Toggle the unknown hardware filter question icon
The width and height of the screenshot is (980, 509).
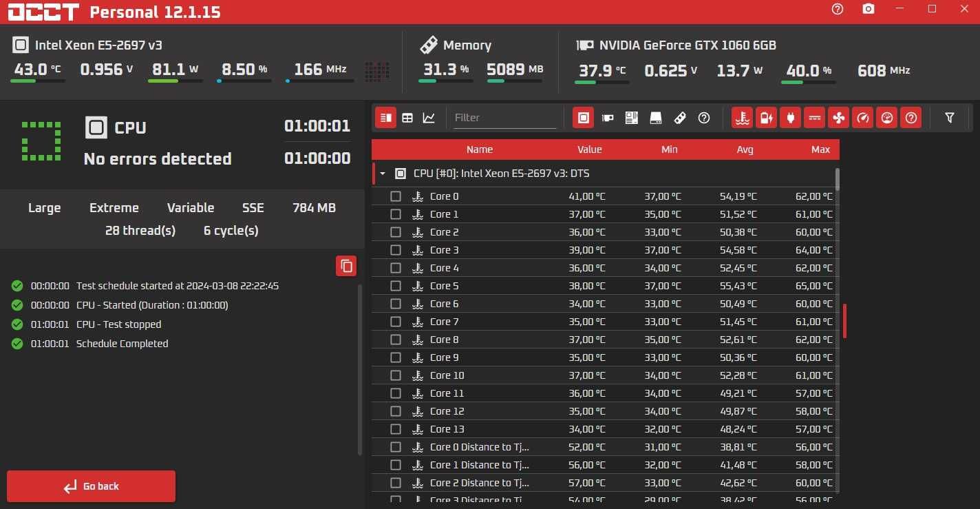coord(704,118)
